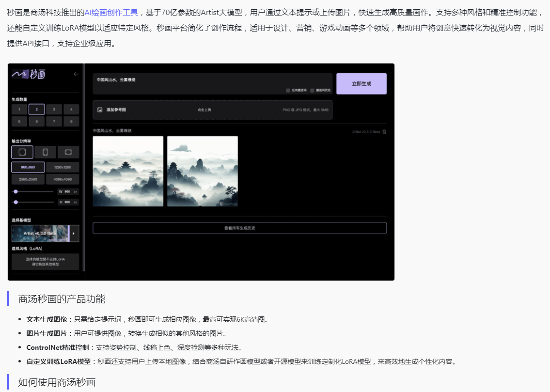Click the disabled LoRA style box
The image size is (550, 392).
pyautogui.click(x=45, y=262)
